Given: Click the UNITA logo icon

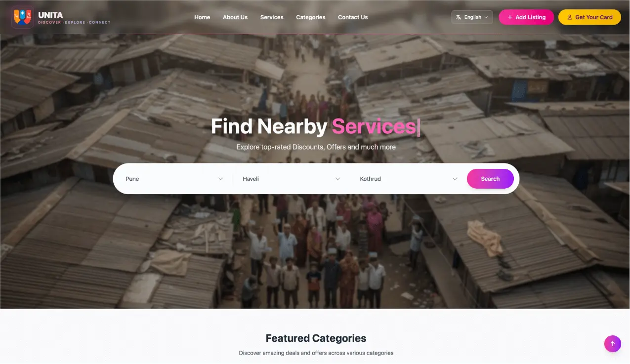Looking at the screenshot, I should click(23, 17).
